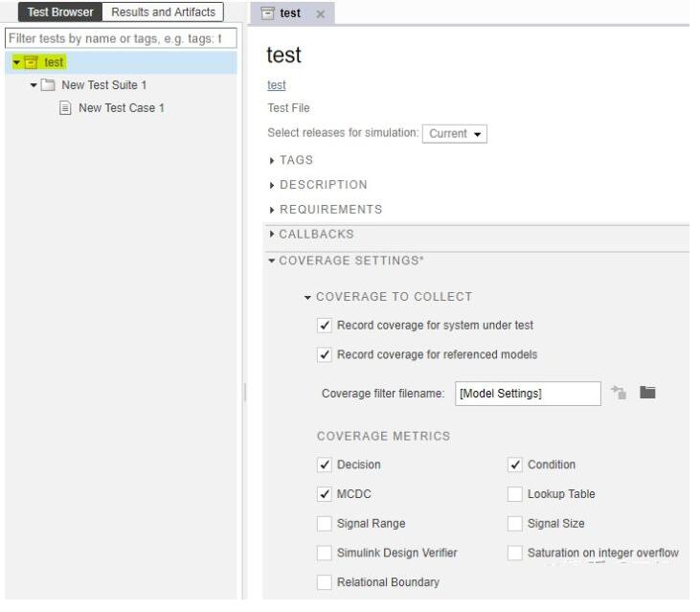Image resolution: width=700 pixels, height=612 pixels.
Task: Uncheck the Condition coverage metric
Action: coord(515,465)
